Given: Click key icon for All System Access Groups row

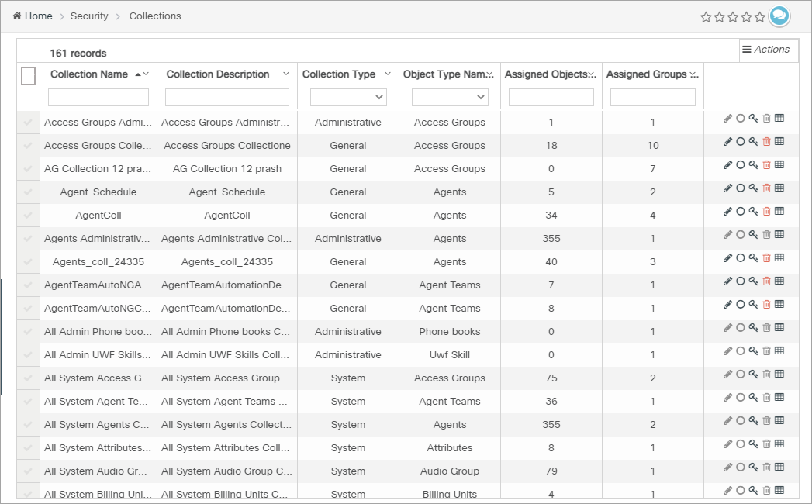Looking at the screenshot, I should [x=754, y=374].
